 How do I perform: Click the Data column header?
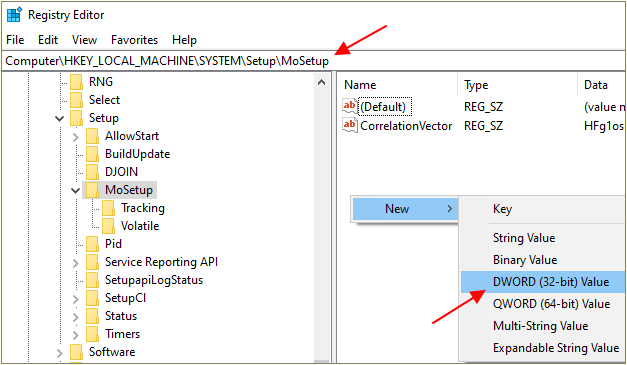click(x=601, y=85)
